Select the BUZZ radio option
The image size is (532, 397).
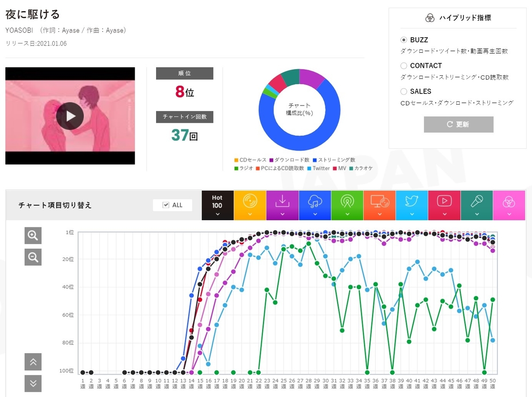[404, 40]
